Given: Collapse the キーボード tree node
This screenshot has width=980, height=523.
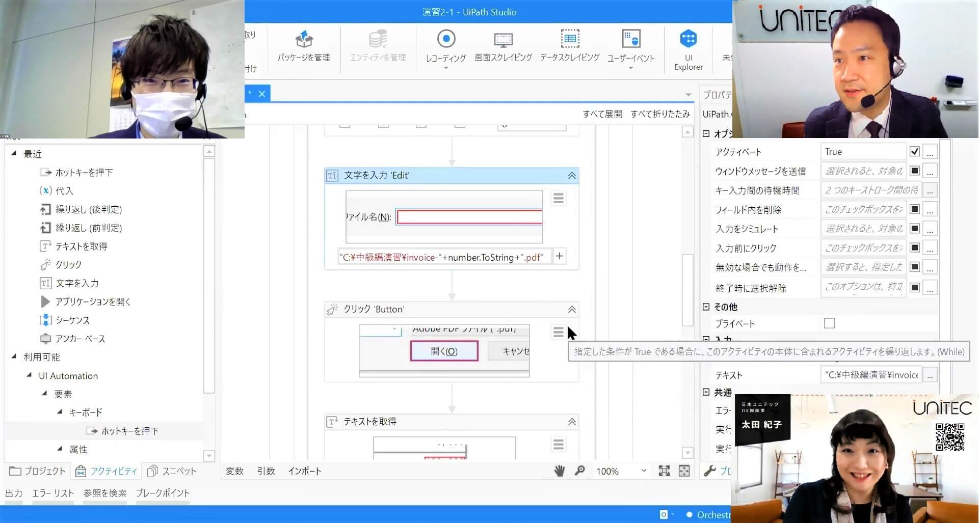Looking at the screenshot, I should pos(60,412).
